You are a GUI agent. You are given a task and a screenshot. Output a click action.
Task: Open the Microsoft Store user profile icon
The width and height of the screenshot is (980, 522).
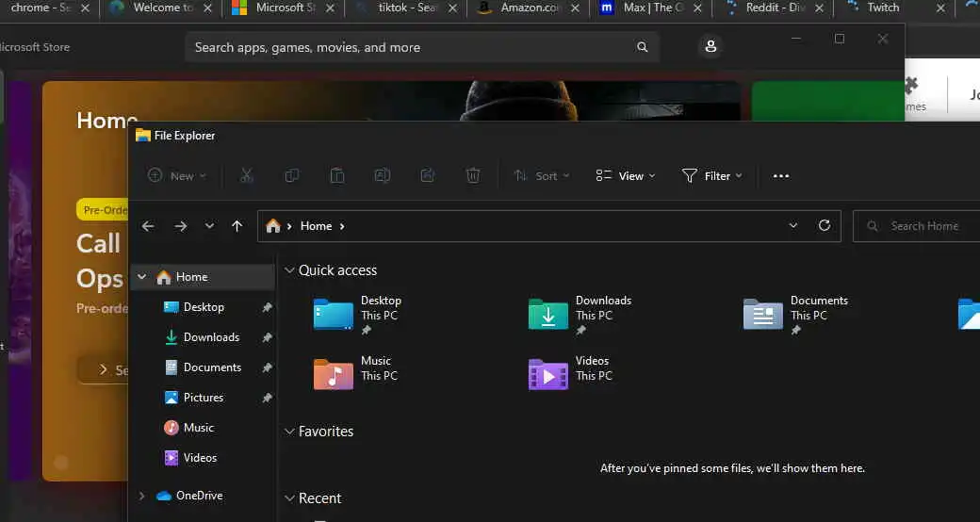coord(710,46)
